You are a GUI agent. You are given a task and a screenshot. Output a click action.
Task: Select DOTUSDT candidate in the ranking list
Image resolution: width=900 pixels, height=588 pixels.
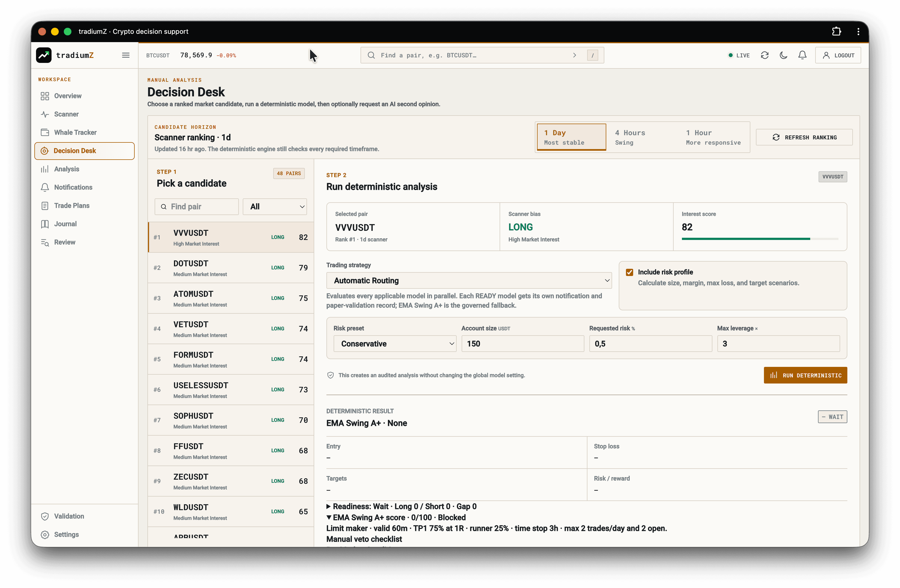coord(231,268)
